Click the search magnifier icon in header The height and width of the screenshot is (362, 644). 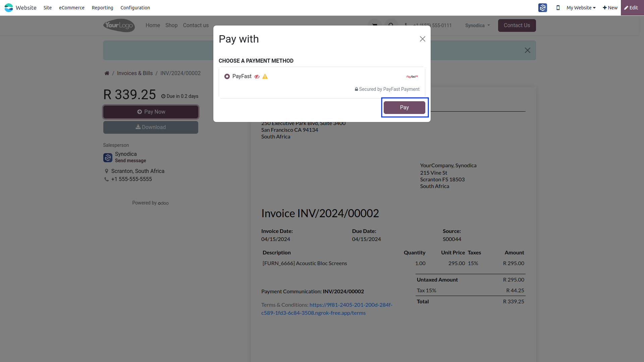point(391,25)
